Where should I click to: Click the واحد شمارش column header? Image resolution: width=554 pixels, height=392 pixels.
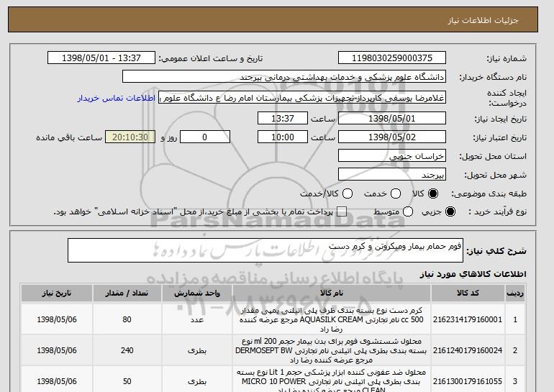click(x=197, y=293)
